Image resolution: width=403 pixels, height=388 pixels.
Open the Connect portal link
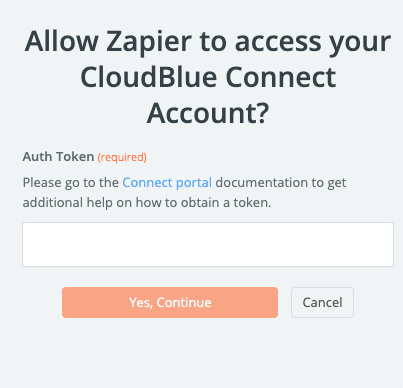pos(167,183)
